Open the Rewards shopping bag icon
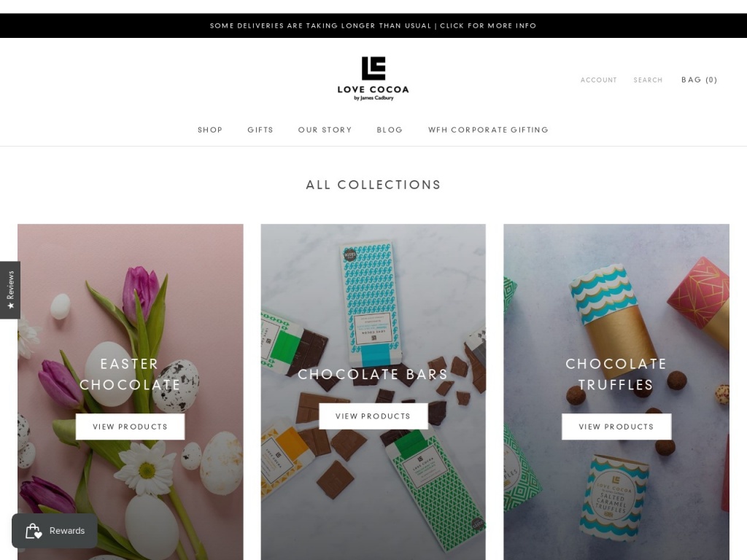Viewport: 747px width, 560px height. tap(34, 531)
